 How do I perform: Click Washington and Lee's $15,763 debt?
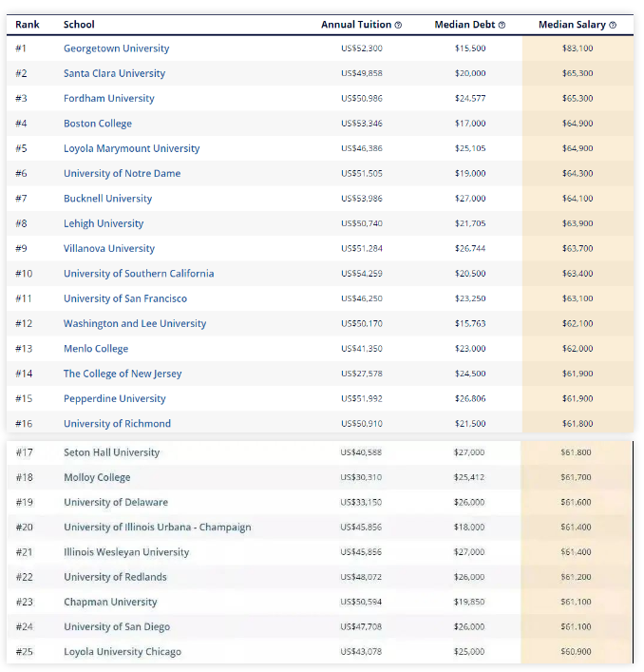pyautogui.click(x=470, y=323)
